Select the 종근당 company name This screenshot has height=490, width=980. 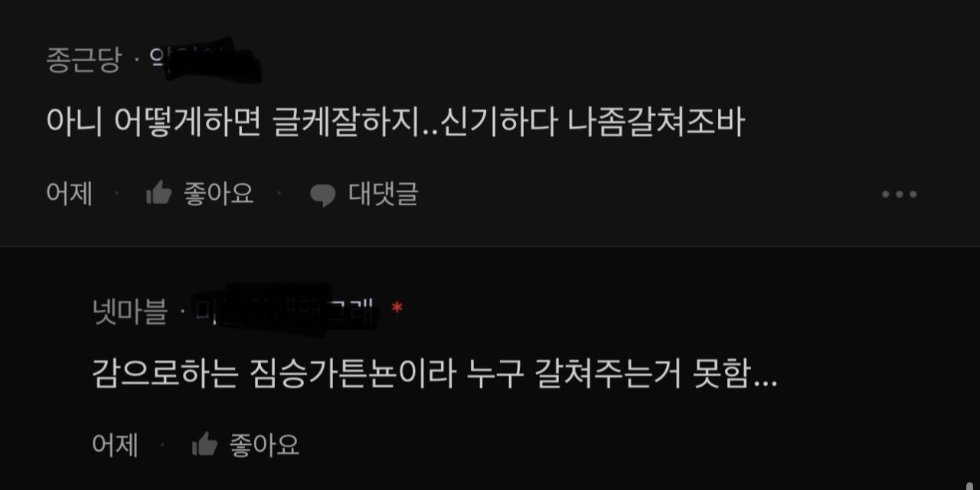click(x=83, y=60)
